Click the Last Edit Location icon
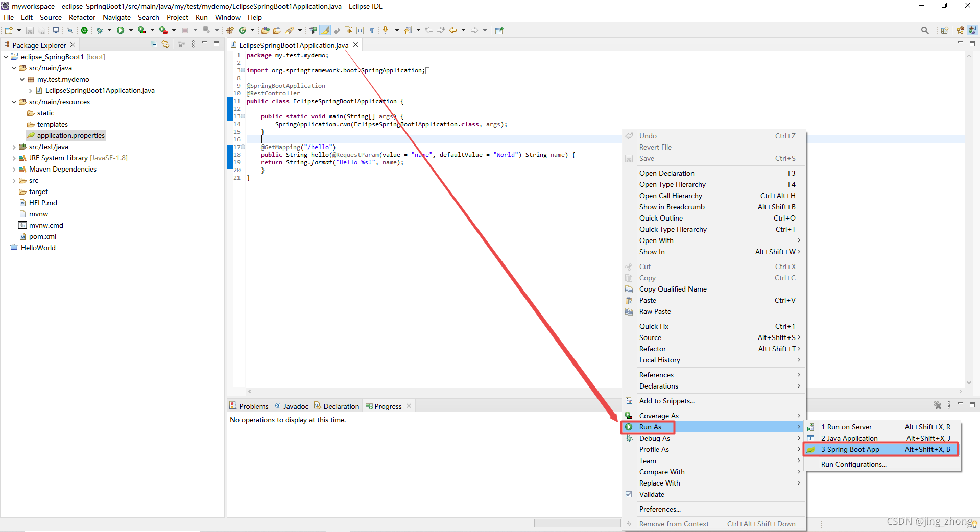 coord(429,30)
